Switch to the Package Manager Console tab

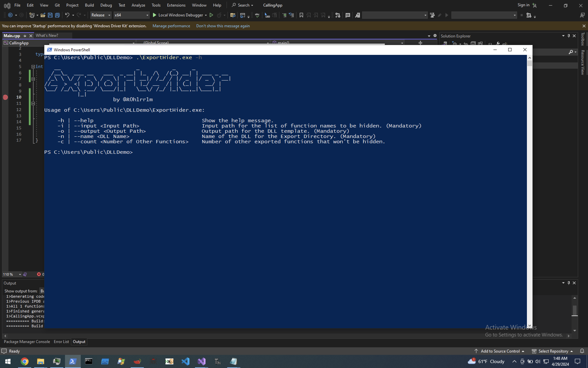(x=27, y=342)
